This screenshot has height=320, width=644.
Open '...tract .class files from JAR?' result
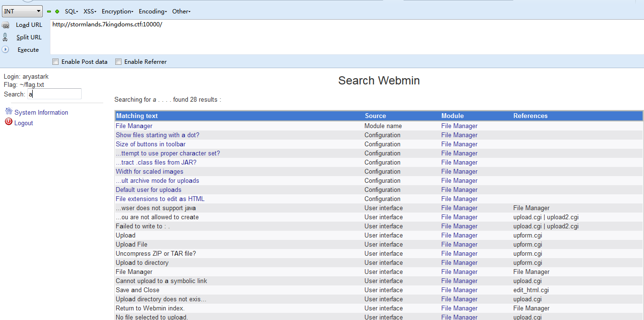tap(156, 163)
